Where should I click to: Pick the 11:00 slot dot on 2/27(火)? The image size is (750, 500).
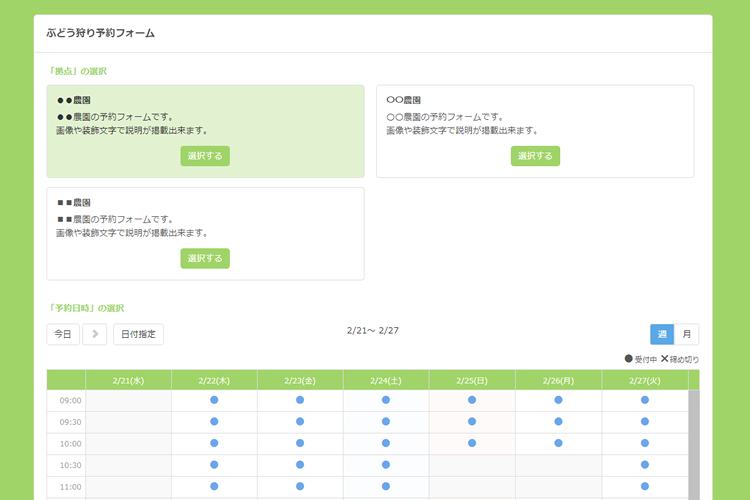point(644,486)
